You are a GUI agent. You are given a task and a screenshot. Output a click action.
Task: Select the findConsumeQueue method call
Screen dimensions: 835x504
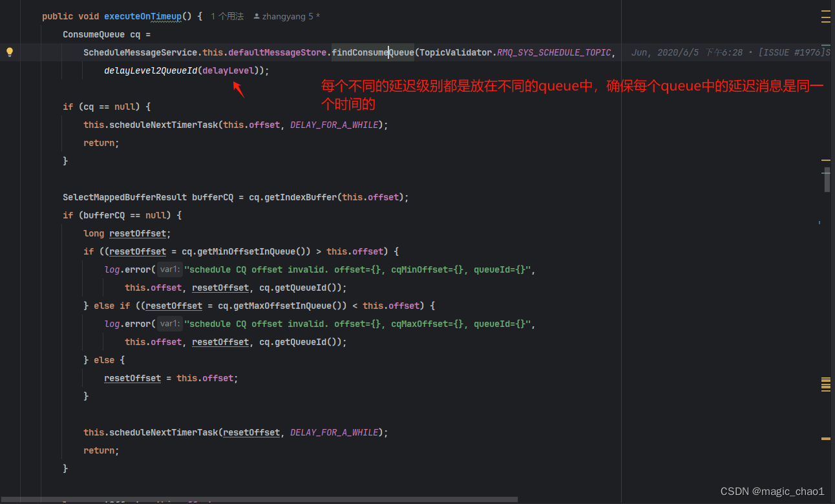pyautogui.click(x=373, y=52)
